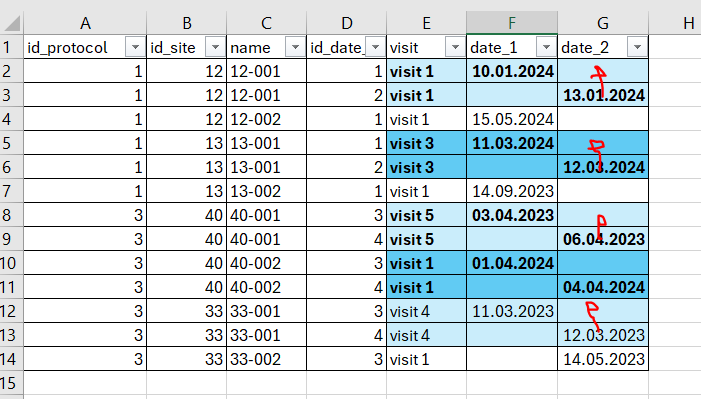Open the date_1 filter dropdown
The height and width of the screenshot is (399, 701).
[546, 47]
